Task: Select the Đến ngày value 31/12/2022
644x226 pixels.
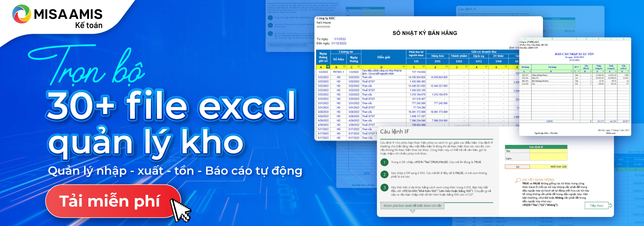Action: 339,43
